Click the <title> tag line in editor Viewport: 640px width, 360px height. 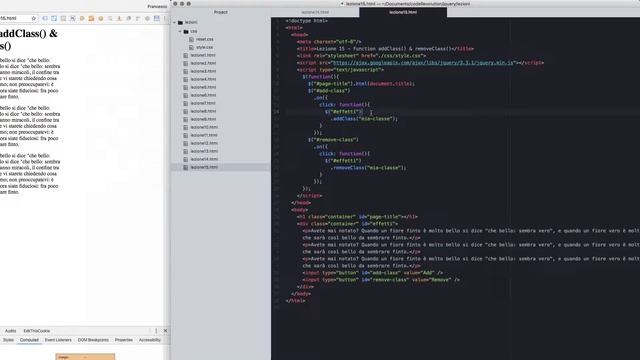point(385,49)
